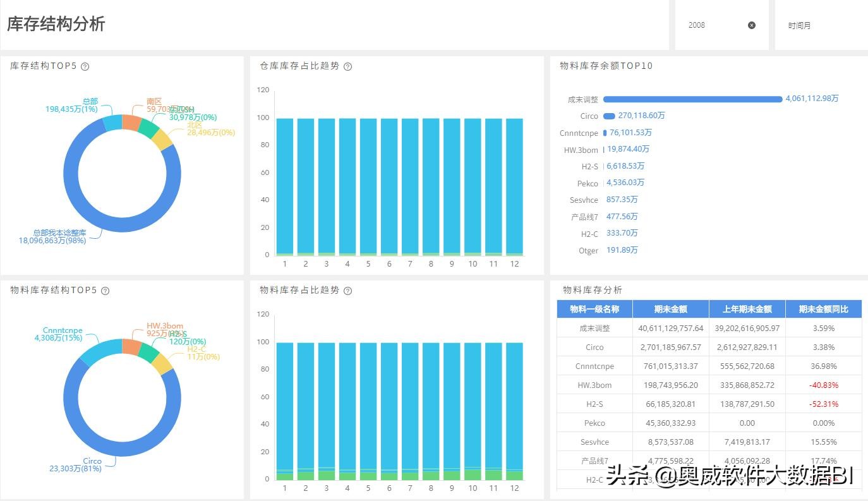The height and width of the screenshot is (501, 868).
Task: Click the 期末金额 column header
Action: (671, 309)
